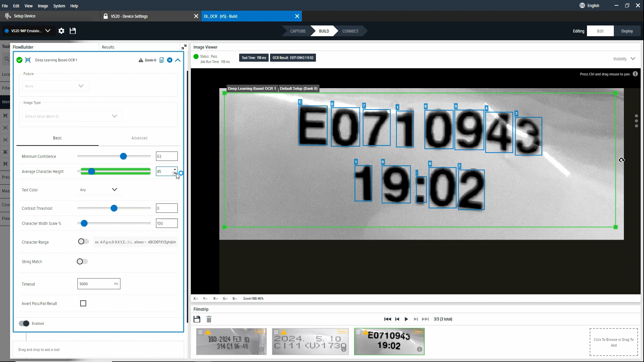Click the Minimum Confidence slider handle
The height and width of the screenshot is (362, 644).
(123, 156)
